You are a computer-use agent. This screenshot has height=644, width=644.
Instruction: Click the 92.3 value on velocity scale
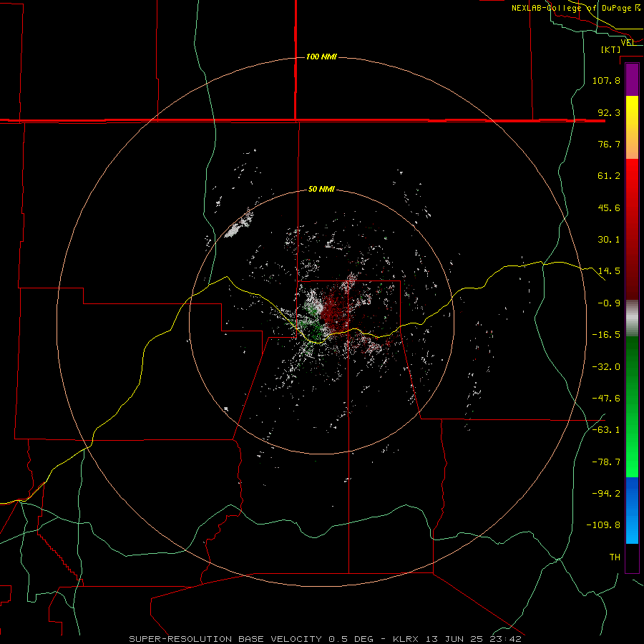tap(609, 112)
